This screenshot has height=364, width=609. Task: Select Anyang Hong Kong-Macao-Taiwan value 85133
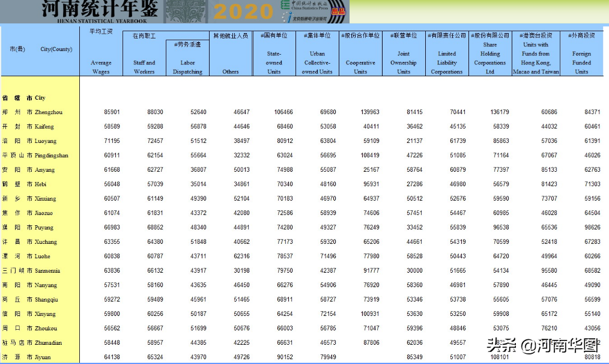click(x=549, y=169)
